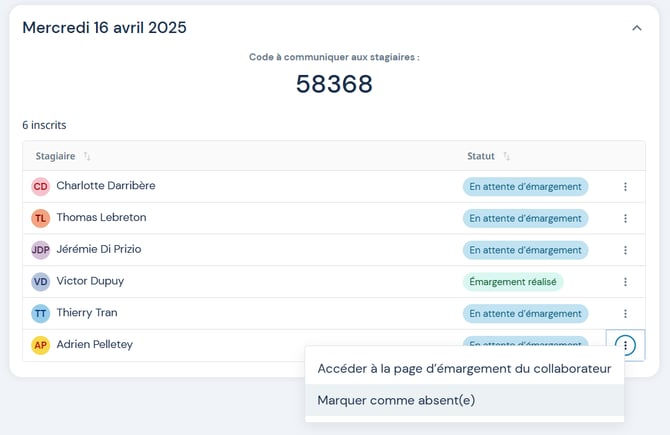The image size is (670, 435).
Task: Open the three-dot menu for Thierry Tran
Action: (x=625, y=314)
